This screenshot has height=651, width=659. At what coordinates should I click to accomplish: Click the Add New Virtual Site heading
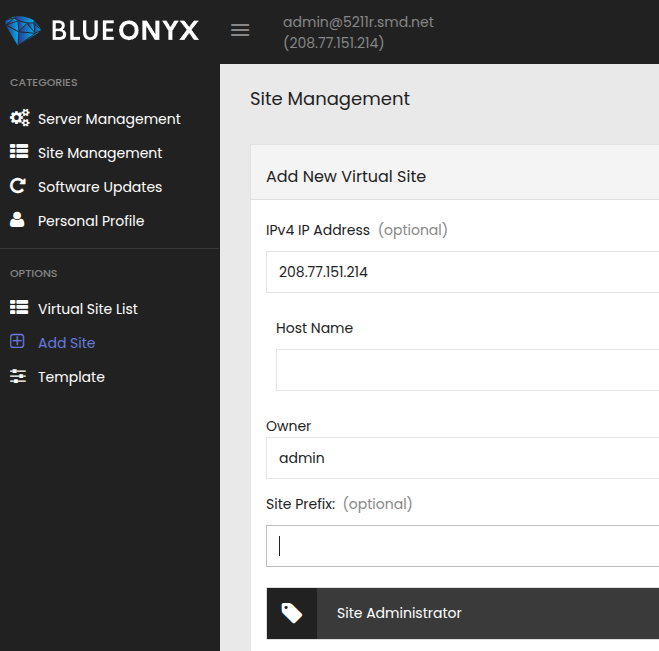tap(346, 177)
